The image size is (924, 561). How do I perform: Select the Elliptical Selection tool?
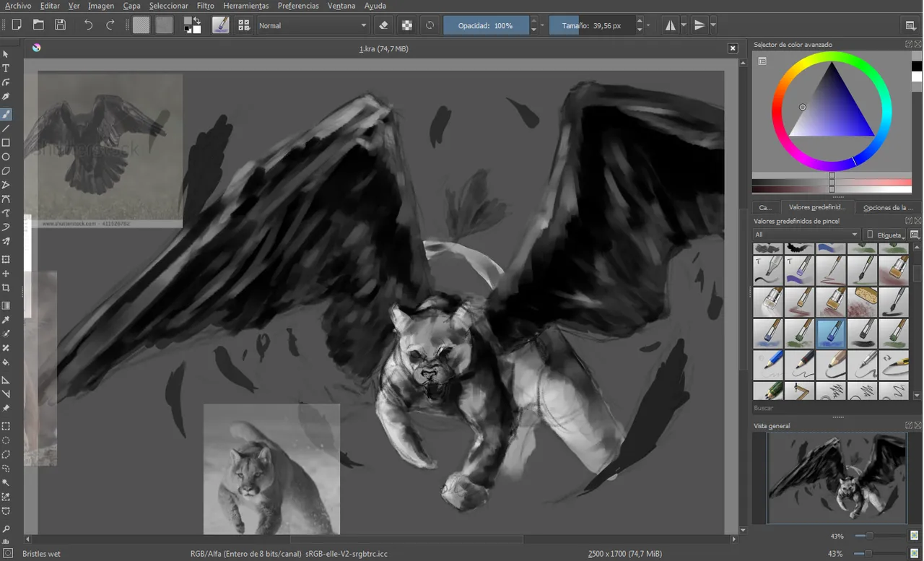[x=6, y=440]
